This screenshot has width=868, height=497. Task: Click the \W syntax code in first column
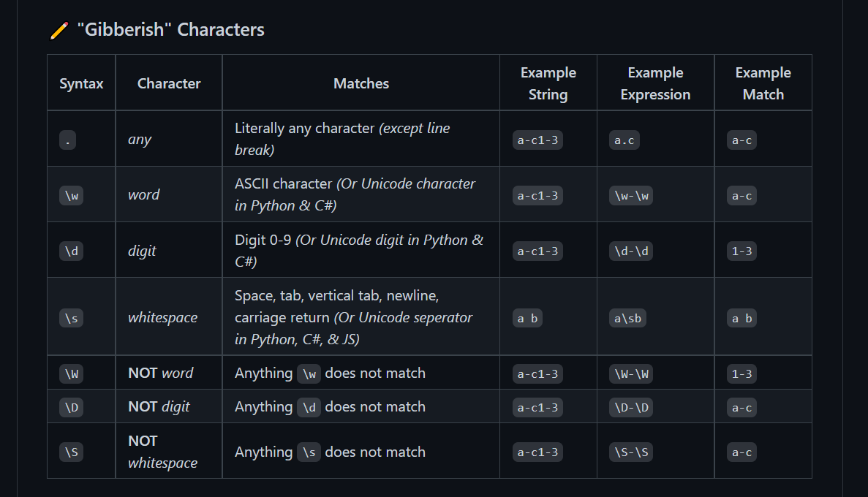click(72, 373)
